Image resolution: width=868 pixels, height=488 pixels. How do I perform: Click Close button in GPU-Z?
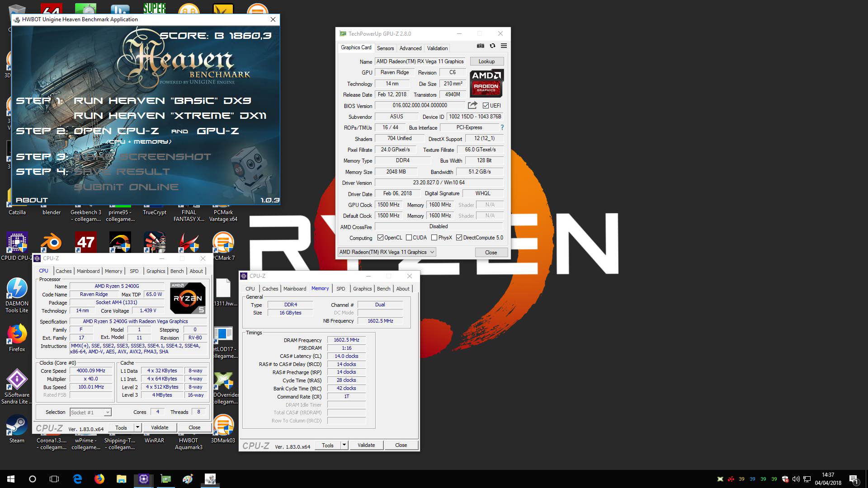click(x=491, y=252)
